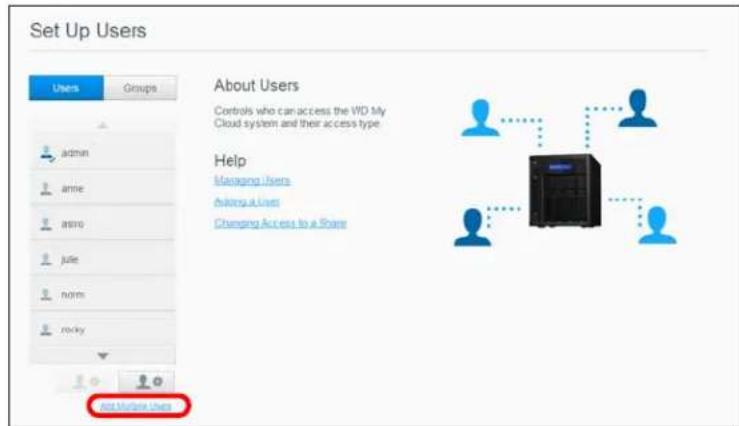Screen dimensions: 739x426
Task: Click the greyed-out remove user icon button
Action: (x=85, y=381)
